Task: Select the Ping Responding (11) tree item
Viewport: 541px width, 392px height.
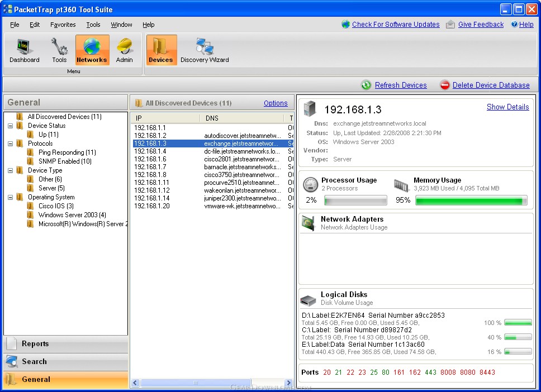Action: click(x=67, y=152)
